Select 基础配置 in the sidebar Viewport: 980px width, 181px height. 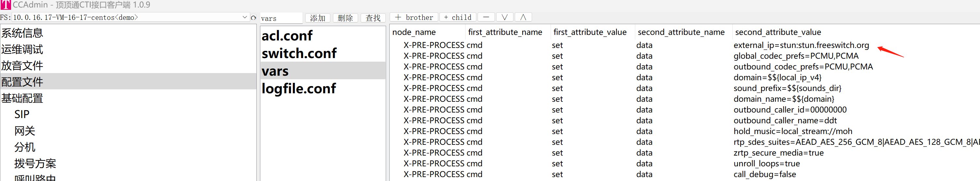[128, 98]
